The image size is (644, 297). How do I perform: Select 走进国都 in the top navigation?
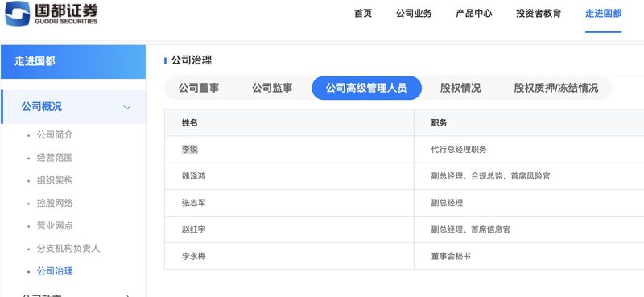coord(603,13)
